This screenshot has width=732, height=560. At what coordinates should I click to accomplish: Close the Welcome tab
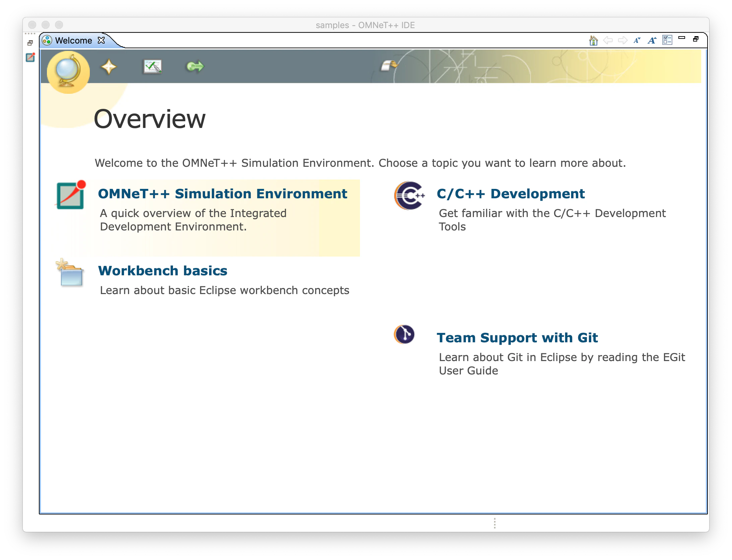point(101,40)
